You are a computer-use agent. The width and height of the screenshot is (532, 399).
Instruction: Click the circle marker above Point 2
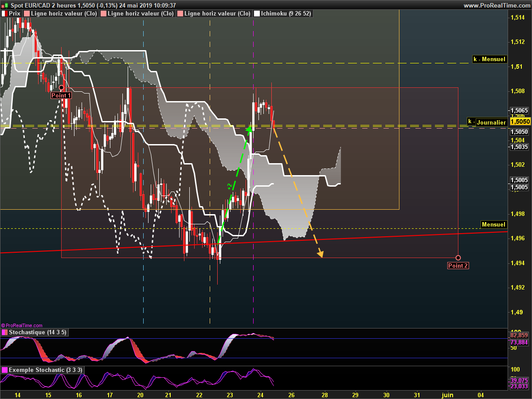[458, 258]
